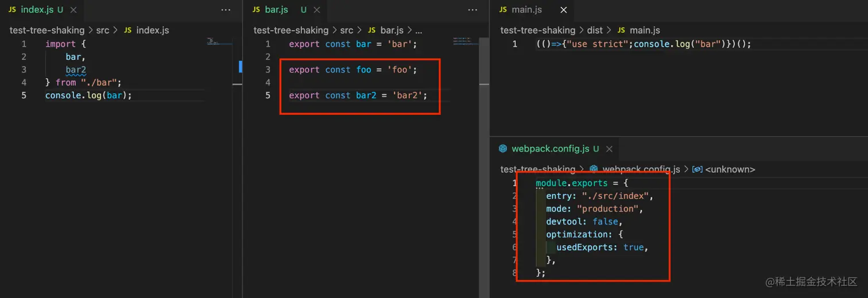Screen dimensions: 868x298
Task: Click breadcrumb ellipsis after bar.js
Action: point(418,30)
